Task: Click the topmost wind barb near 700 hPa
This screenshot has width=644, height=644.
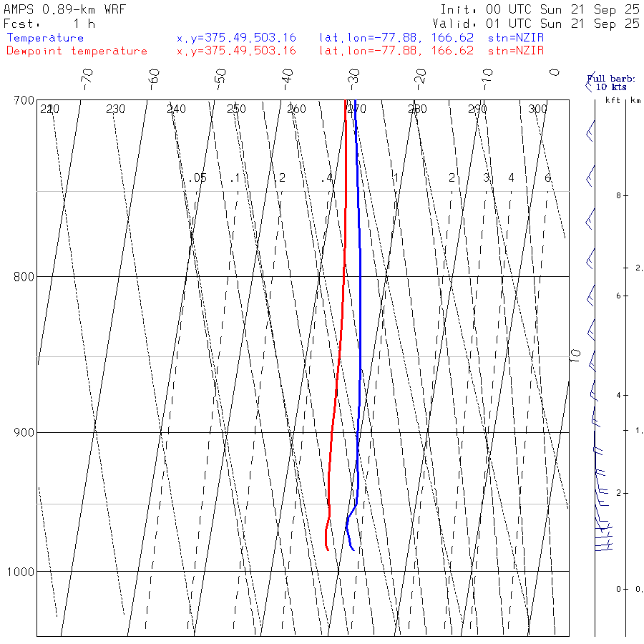Action: 590,131
